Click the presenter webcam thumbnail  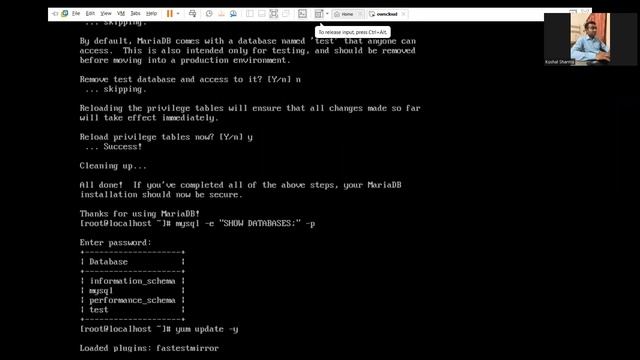tap(590, 39)
